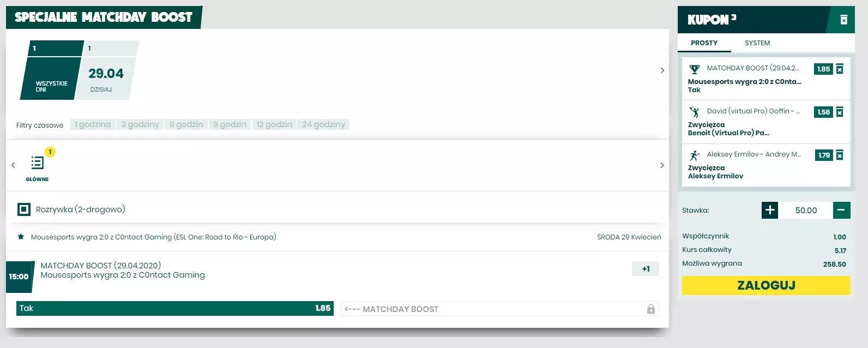Decrease the stake with the minus button
This screenshot has width=868, height=348.
tap(841, 210)
